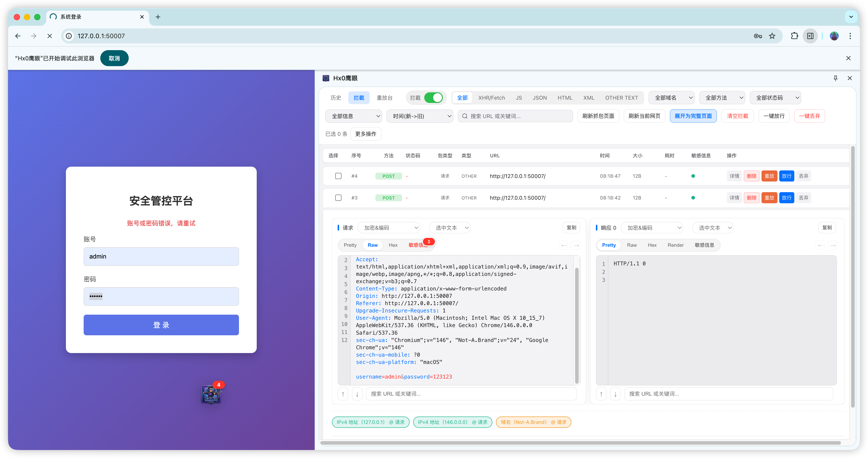Check the checkbox for request #4

338,176
